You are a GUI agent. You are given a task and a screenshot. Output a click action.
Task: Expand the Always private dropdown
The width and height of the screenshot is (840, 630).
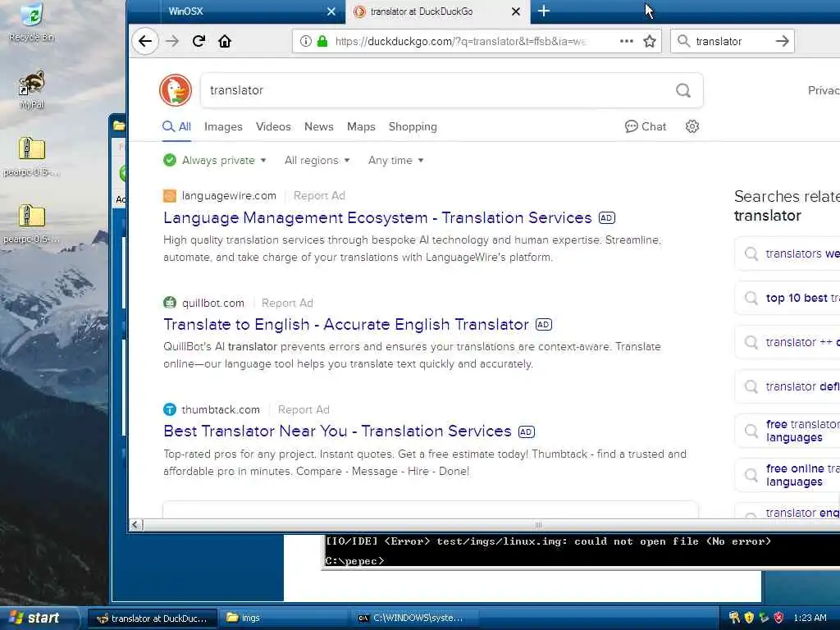point(215,160)
